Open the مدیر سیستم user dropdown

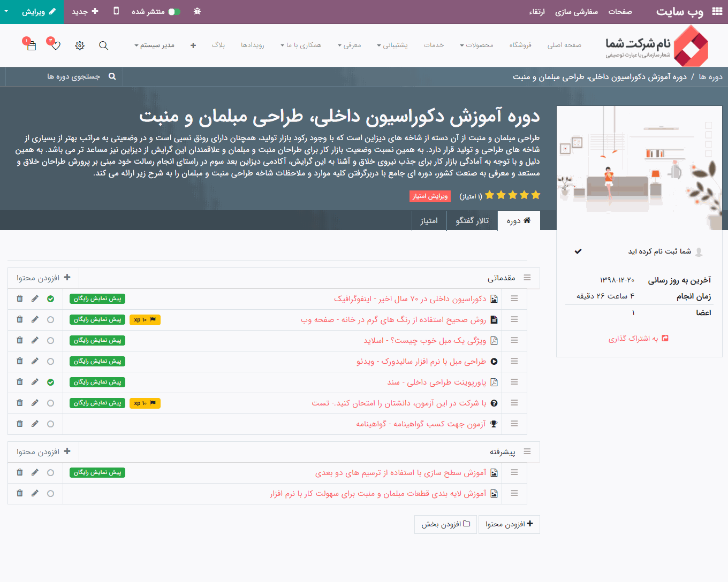(154, 45)
